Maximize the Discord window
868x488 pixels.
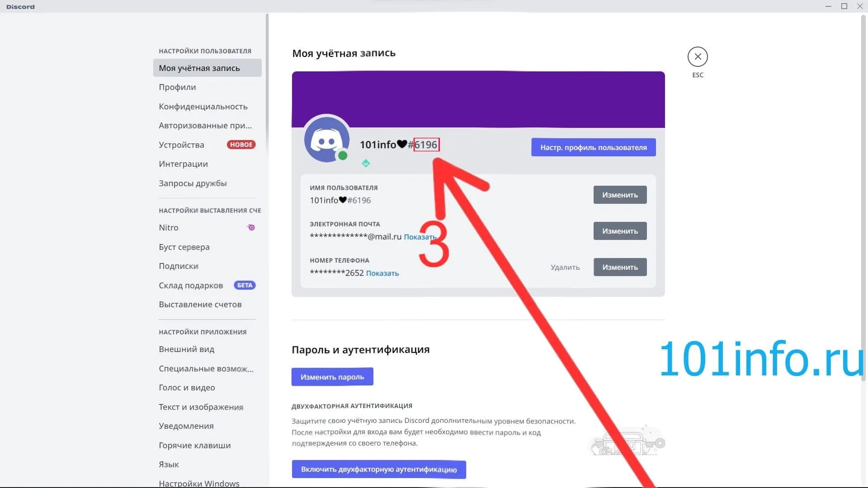tap(844, 6)
